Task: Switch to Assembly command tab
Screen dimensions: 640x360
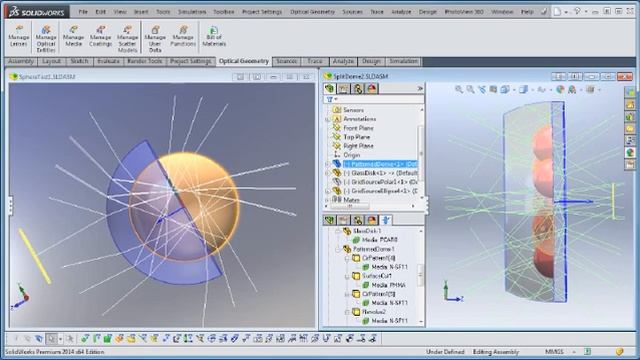Action: coord(21,61)
